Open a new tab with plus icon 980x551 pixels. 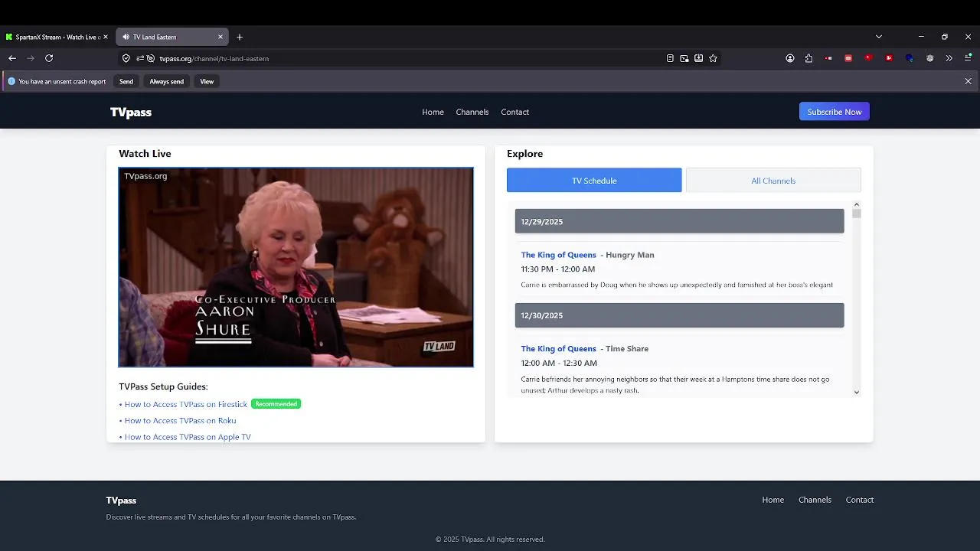pos(240,37)
